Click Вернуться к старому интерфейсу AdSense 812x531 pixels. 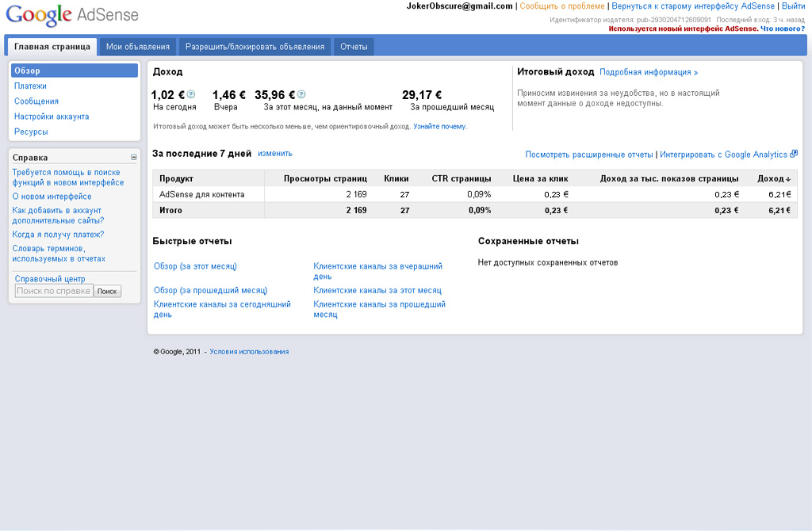pos(693,6)
